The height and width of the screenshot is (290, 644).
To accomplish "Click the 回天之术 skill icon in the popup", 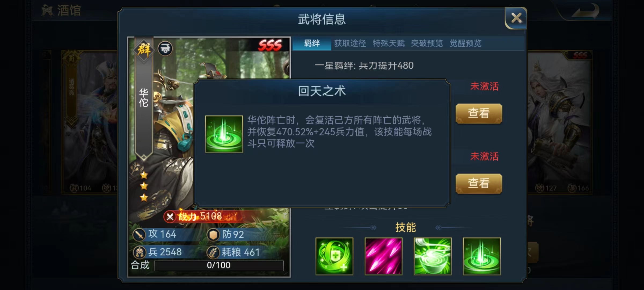I will point(224,134).
